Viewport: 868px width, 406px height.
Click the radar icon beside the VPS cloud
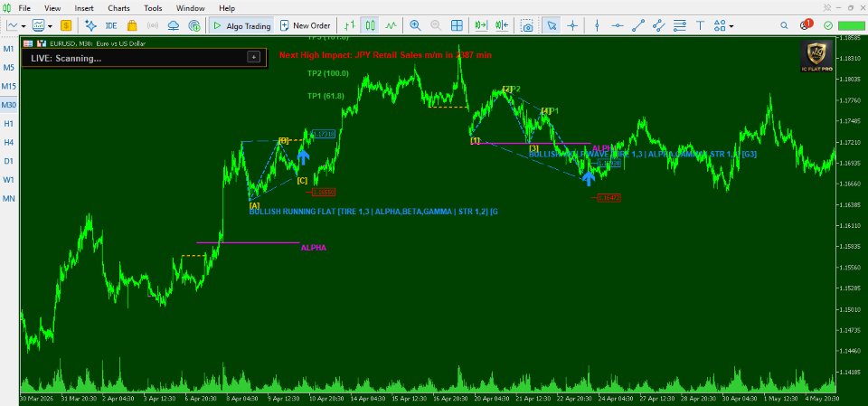pos(194,25)
